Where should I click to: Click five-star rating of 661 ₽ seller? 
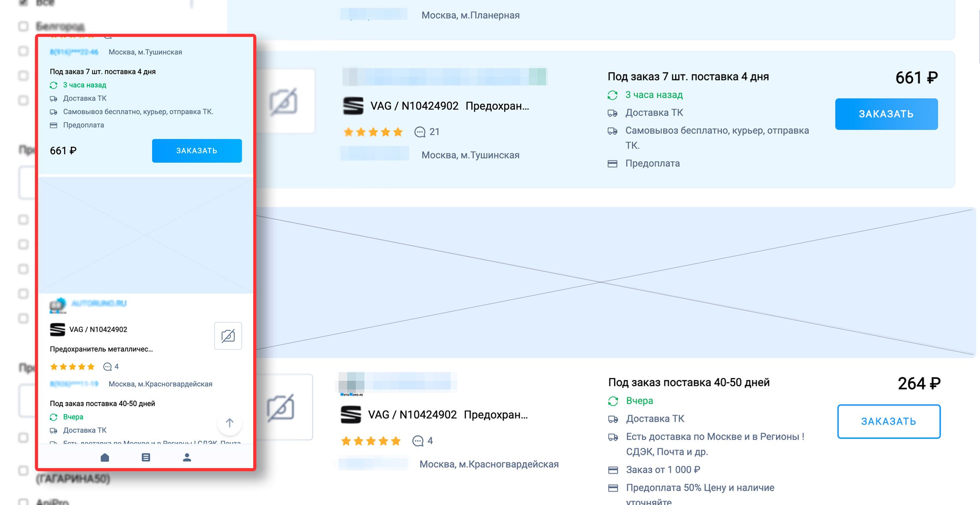(373, 132)
